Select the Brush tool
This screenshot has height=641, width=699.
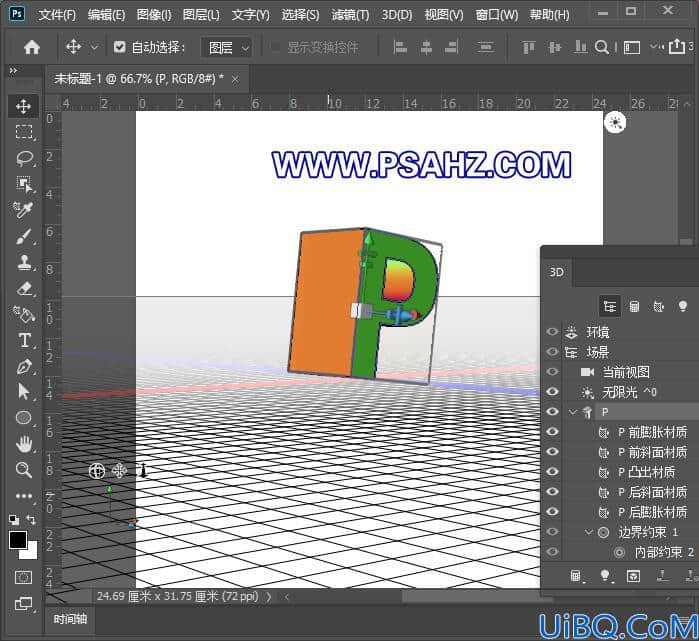pos(24,236)
